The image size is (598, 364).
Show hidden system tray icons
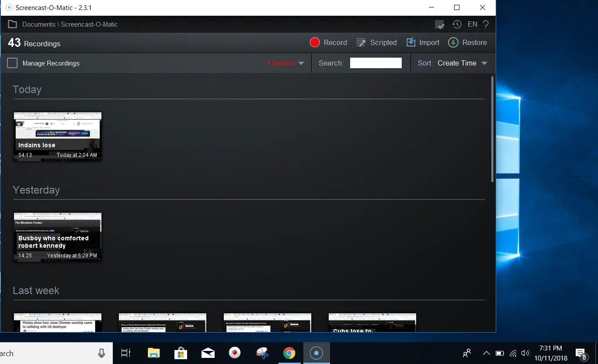click(486, 353)
